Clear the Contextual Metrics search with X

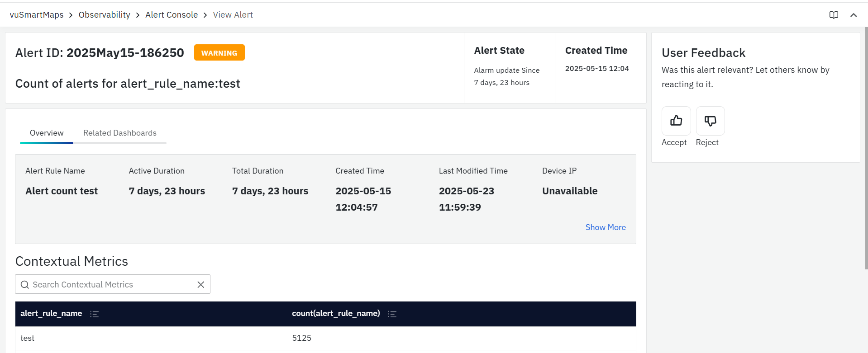(201, 284)
